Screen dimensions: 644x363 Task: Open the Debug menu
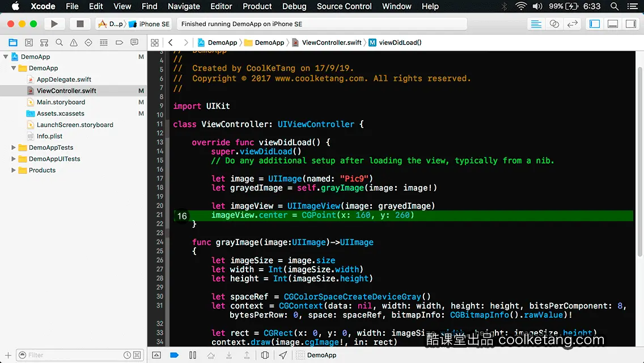294,6
